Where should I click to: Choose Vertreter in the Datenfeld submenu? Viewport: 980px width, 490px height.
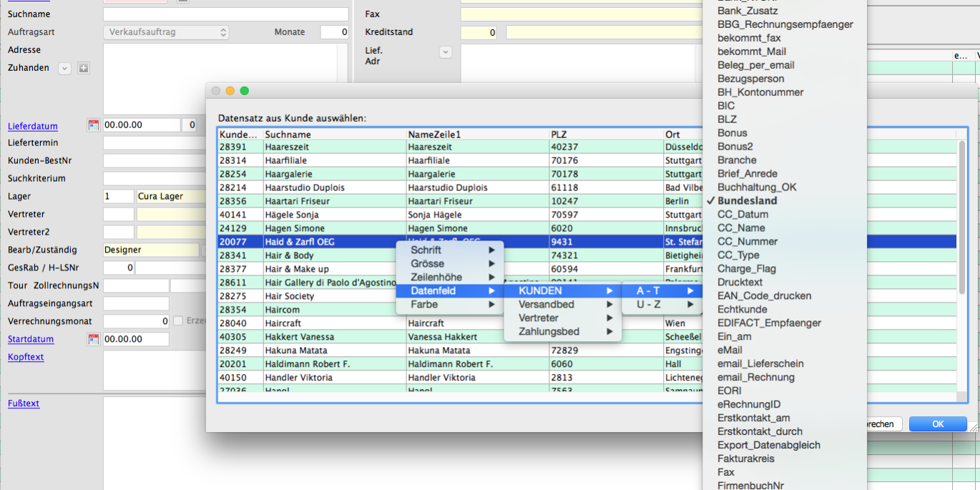click(563, 318)
